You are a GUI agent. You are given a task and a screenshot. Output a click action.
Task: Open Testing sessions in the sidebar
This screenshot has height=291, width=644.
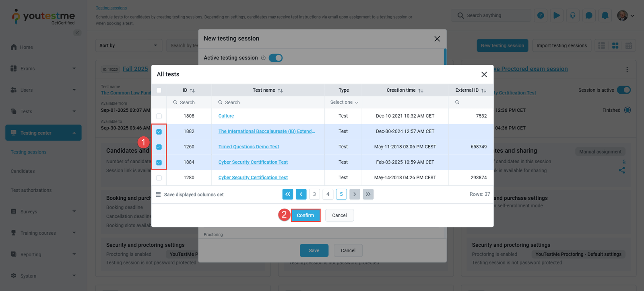(x=29, y=152)
